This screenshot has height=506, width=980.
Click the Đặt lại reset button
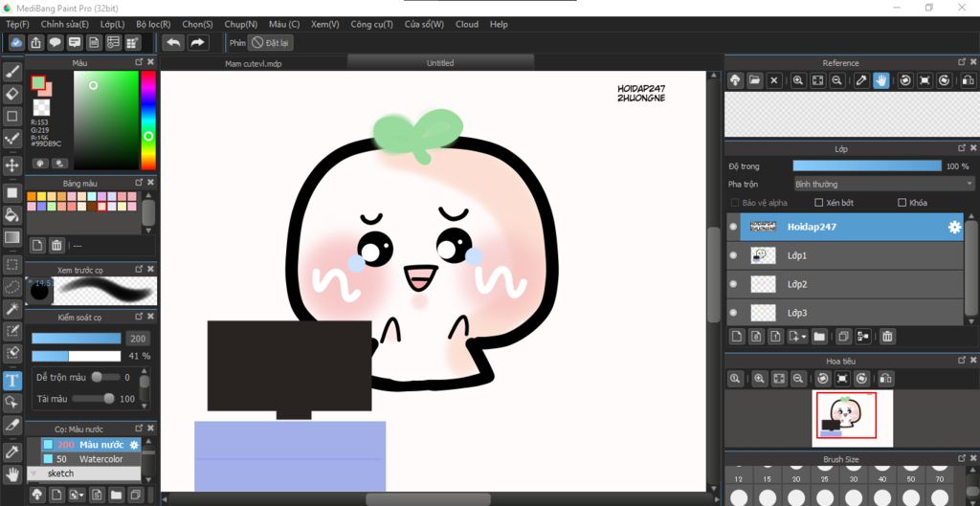(271, 43)
